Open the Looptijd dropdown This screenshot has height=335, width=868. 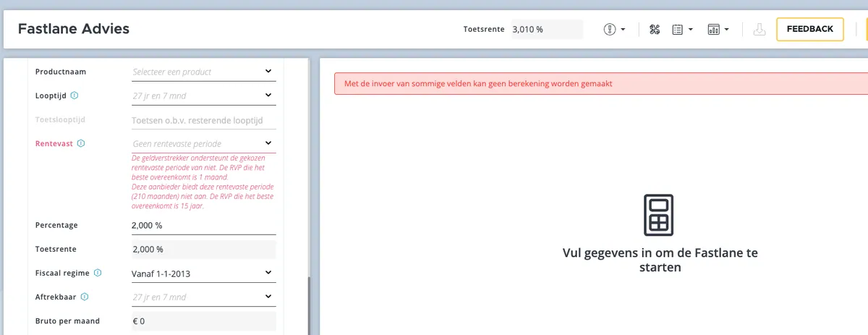pos(203,95)
